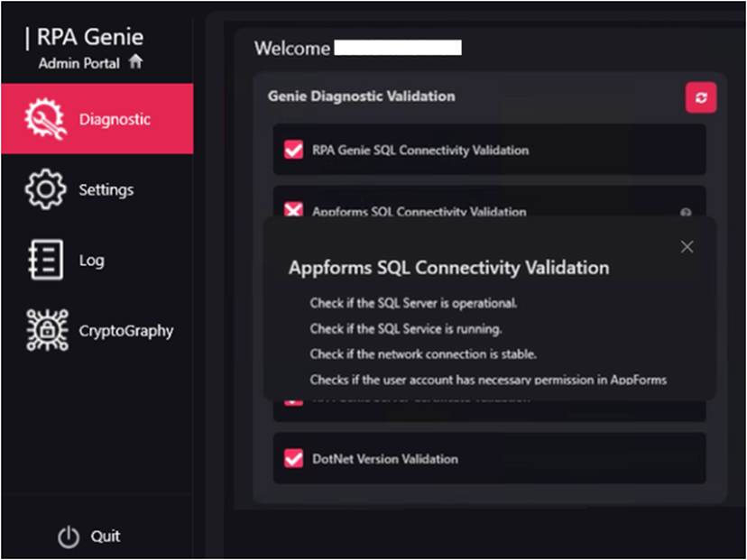
Task: Click the Genie Diagnostic Validation heading
Action: tap(362, 96)
